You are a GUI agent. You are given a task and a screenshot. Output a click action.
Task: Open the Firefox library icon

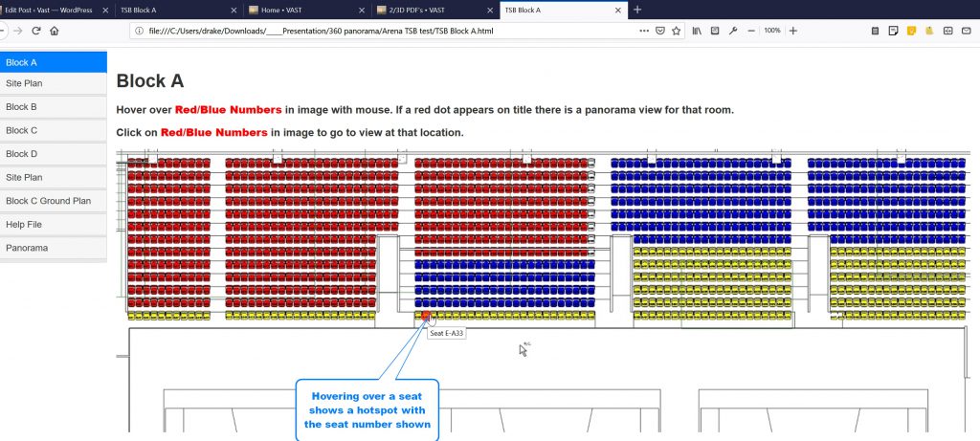click(x=698, y=31)
